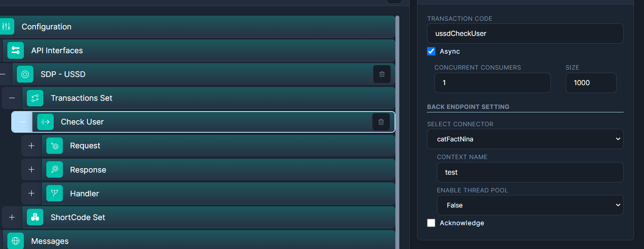Screen dimensions: 644x249
Task: Edit the Transaction Code field
Action: click(525, 33)
